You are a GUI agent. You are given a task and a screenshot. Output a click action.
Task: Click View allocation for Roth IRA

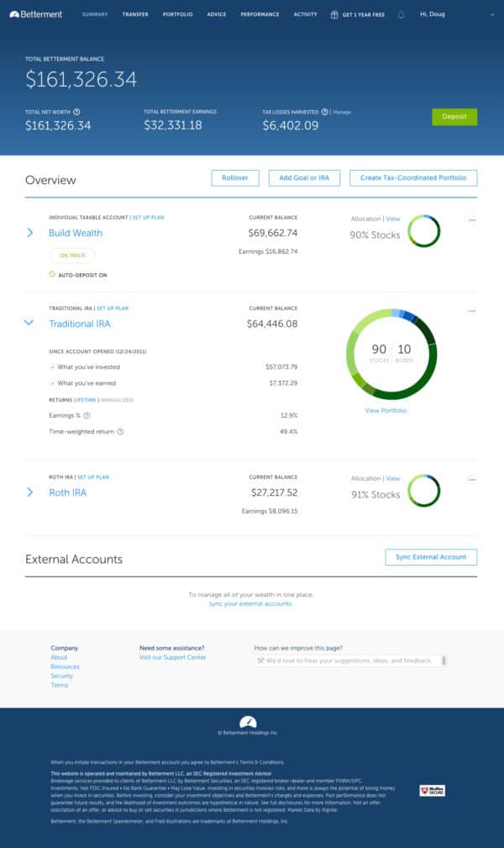click(393, 478)
